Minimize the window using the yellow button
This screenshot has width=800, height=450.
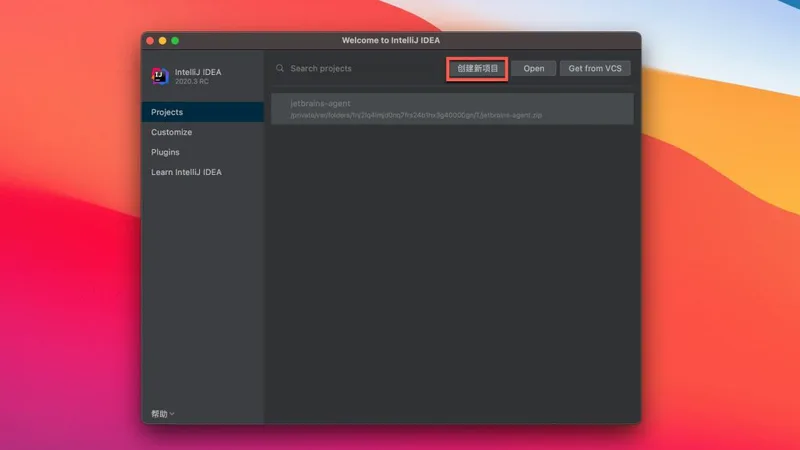pos(163,41)
